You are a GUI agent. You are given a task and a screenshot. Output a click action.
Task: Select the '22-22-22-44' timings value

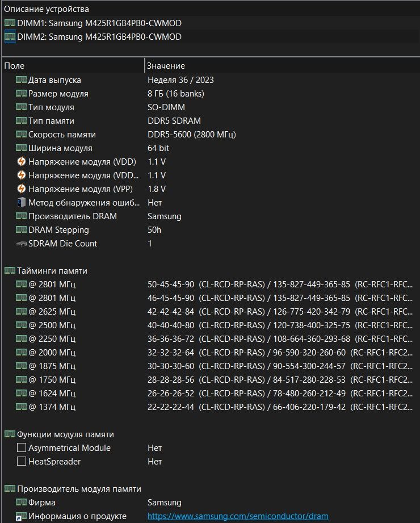coord(171,407)
